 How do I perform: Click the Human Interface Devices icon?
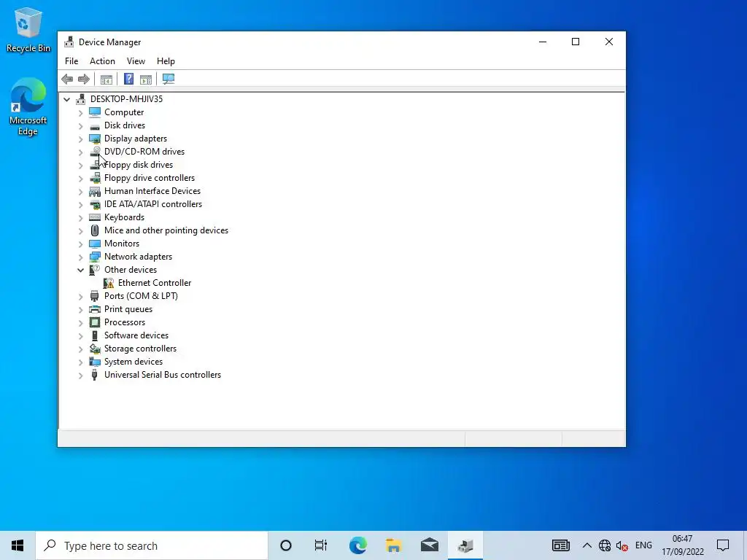tap(95, 192)
